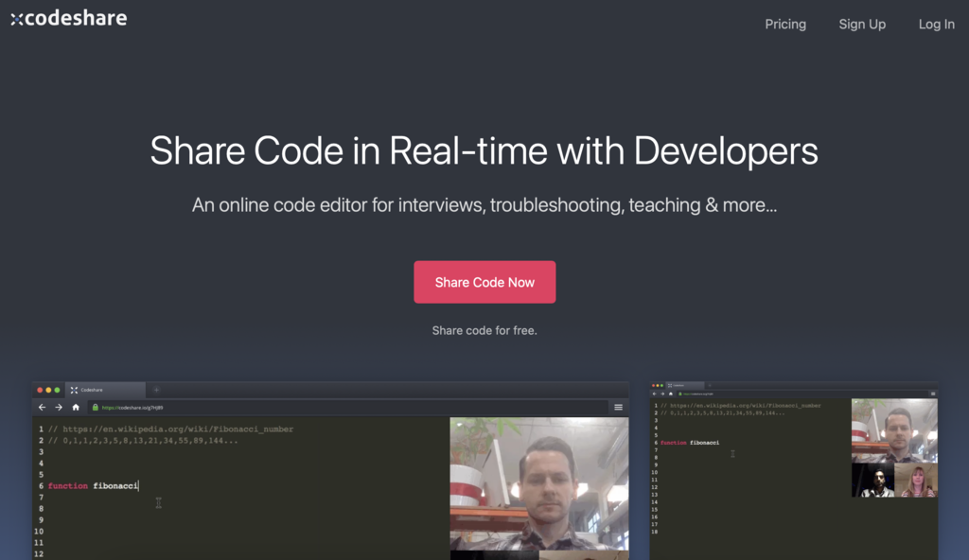Click the forward arrow in the left browser mockup
Viewport: 969px width, 560px height.
(59, 407)
